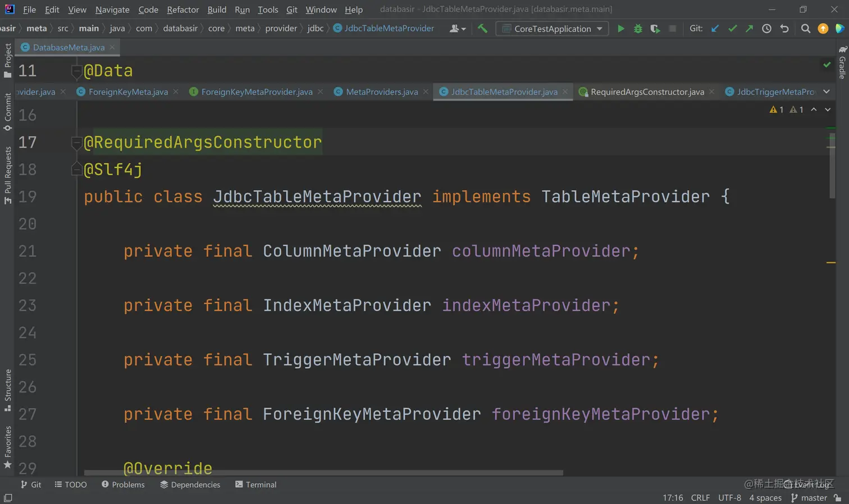Change the CRLF line separator setting
Screen dimensions: 849x504
click(x=700, y=498)
